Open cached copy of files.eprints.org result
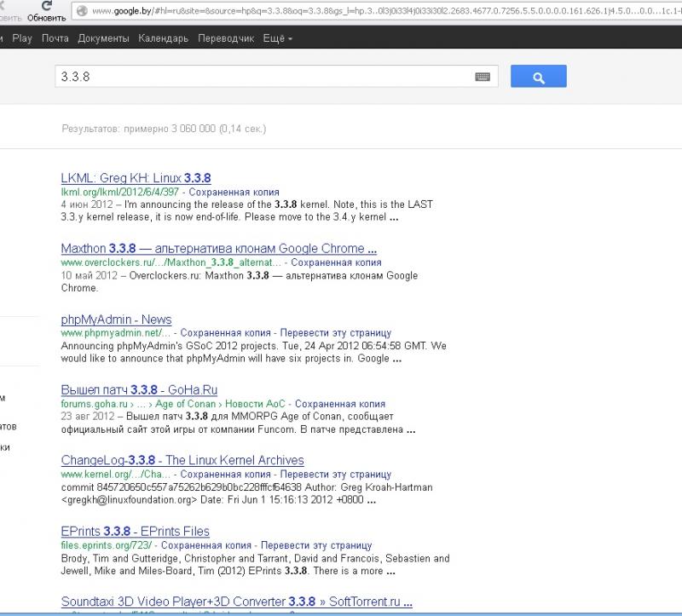The image size is (682, 616). coord(206,545)
